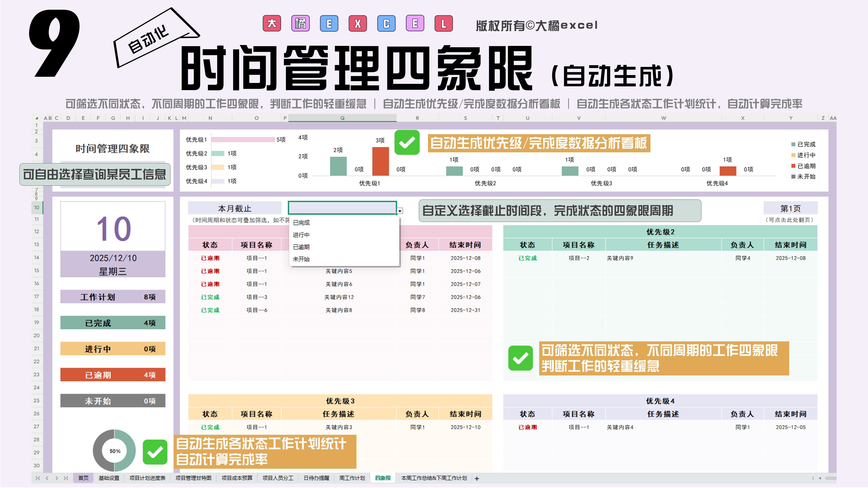This screenshot has height=488, width=868.
Task: Pick 未开始 option in status list
Action: pyautogui.click(x=301, y=259)
